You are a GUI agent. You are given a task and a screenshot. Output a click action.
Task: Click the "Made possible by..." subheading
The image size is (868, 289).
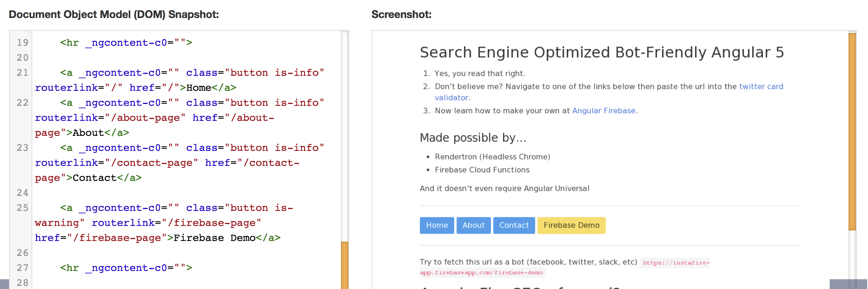473,138
